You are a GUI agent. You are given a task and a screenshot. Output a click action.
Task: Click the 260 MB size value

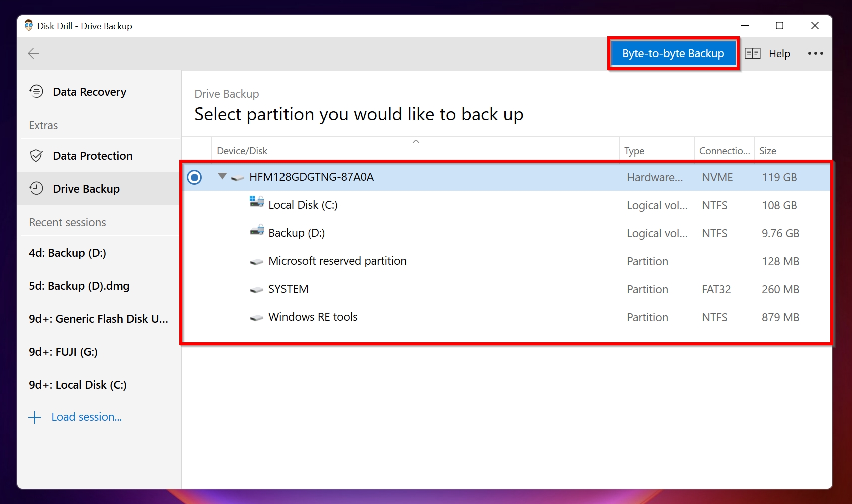pos(780,289)
